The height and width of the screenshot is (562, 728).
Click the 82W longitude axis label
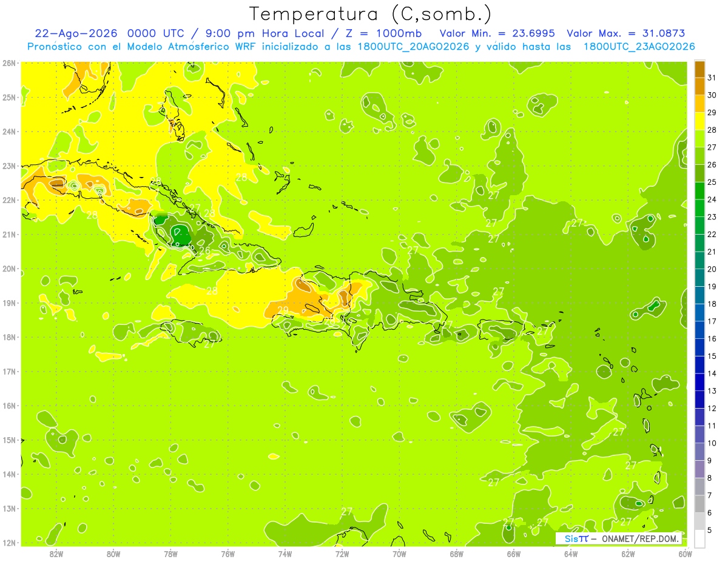(56, 554)
